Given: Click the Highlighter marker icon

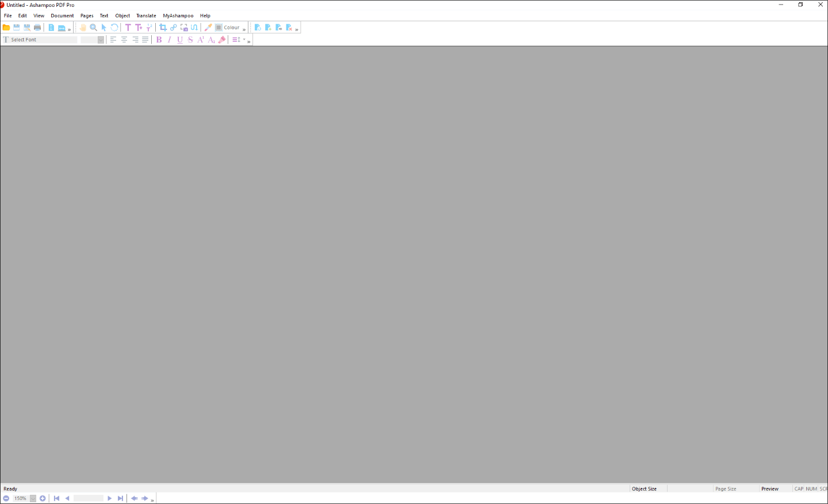Looking at the screenshot, I should coord(222,40).
